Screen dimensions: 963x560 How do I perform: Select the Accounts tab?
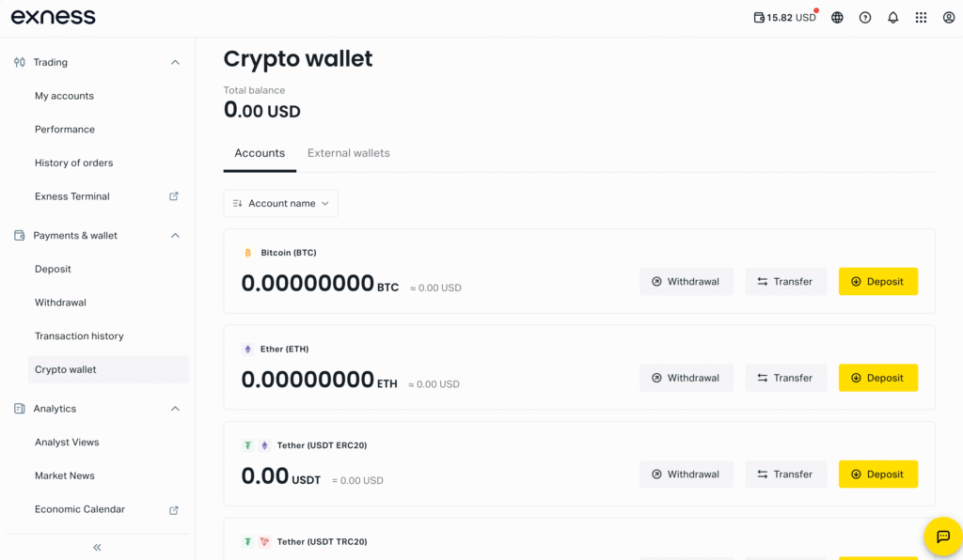point(260,153)
